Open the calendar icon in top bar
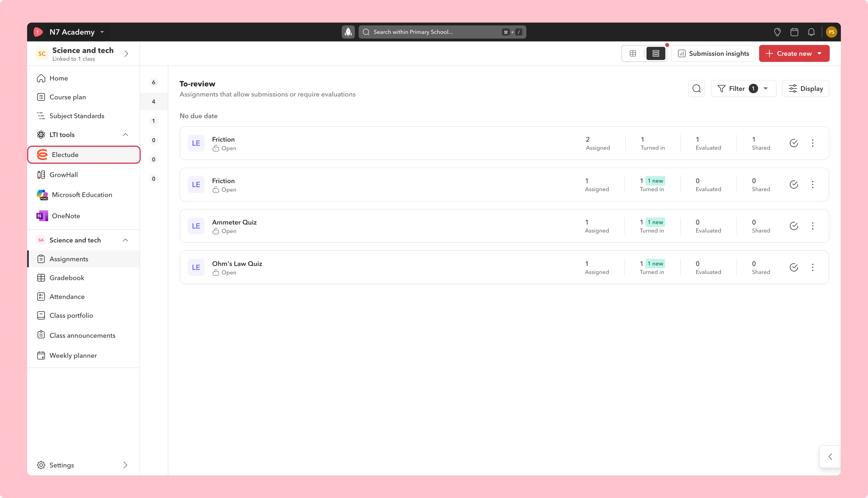Image resolution: width=868 pixels, height=498 pixels. (794, 32)
